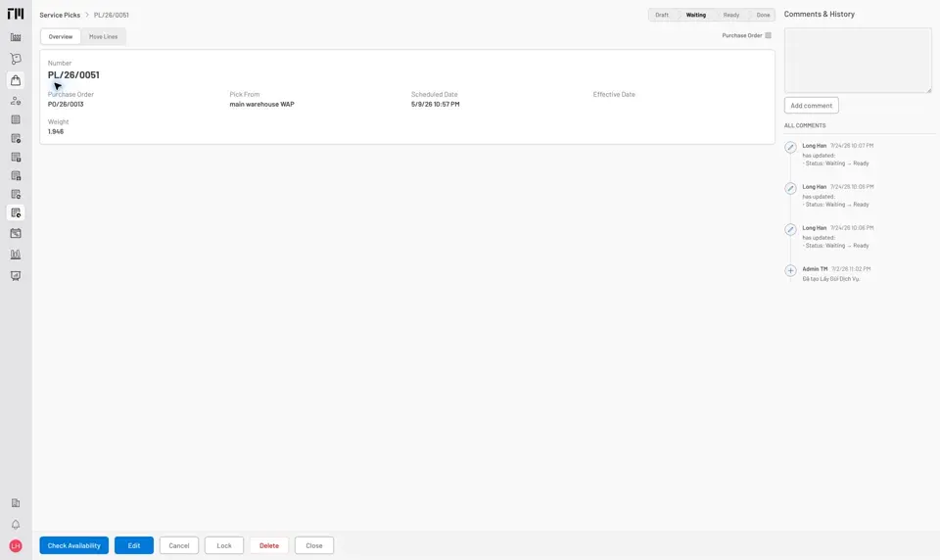The width and height of the screenshot is (940, 560).
Task: Click the Close button in bottom bar
Action: coord(314,545)
